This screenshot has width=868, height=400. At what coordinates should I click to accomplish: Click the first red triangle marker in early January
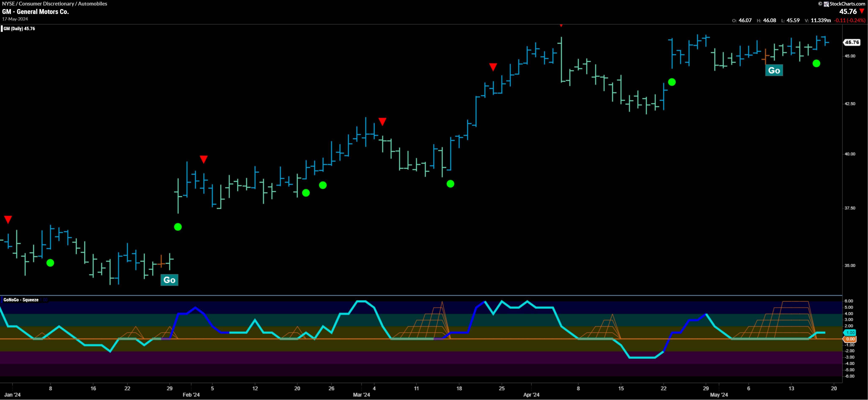pos(8,219)
